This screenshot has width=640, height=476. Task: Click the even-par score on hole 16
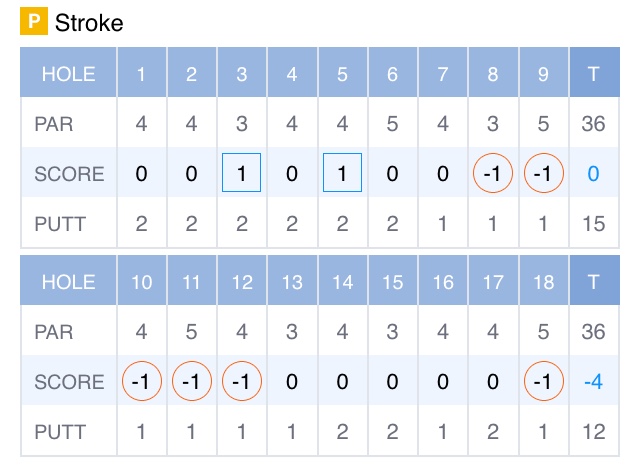coord(442,382)
